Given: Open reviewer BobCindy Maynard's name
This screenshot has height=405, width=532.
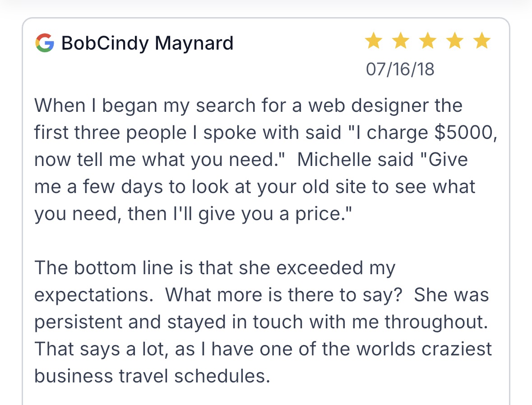Looking at the screenshot, I should pyautogui.click(x=147, y=43).
